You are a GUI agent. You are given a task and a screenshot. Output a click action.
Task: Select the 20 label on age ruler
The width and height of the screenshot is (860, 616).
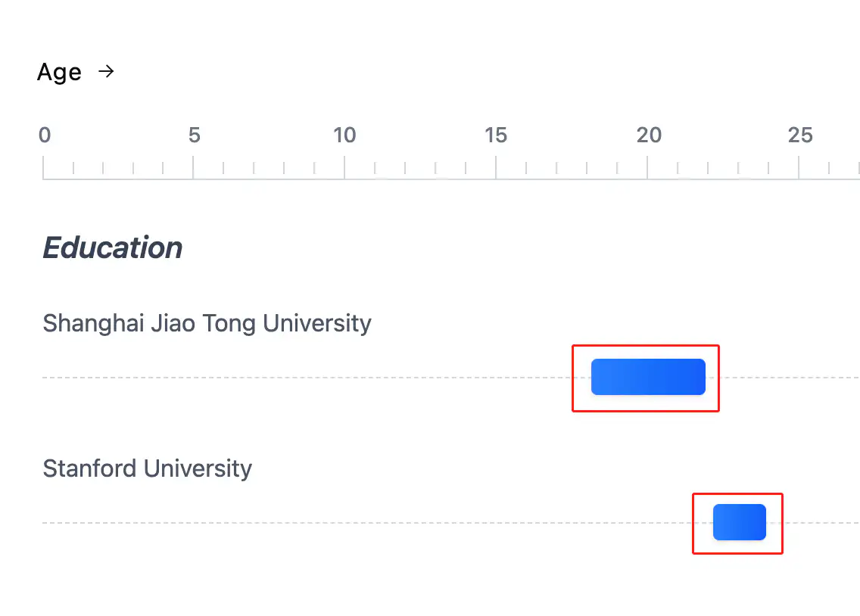click(649, 135)
